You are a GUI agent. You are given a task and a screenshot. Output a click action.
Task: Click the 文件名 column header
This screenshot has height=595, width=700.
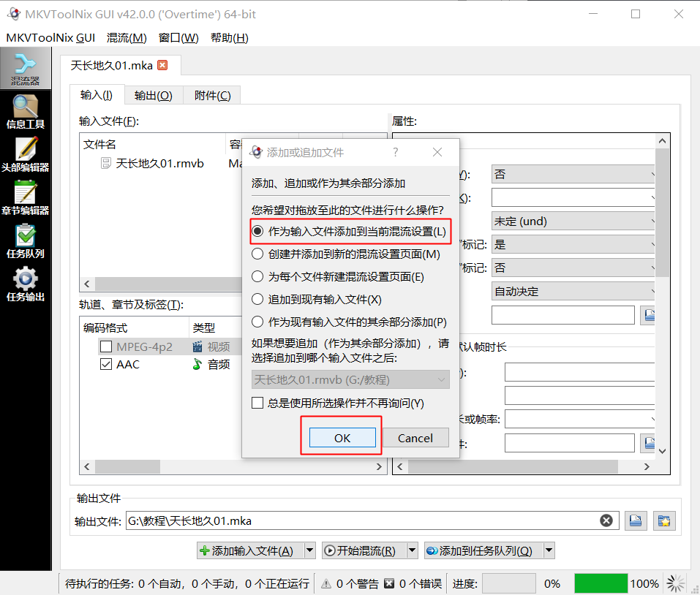coord(153,144)
